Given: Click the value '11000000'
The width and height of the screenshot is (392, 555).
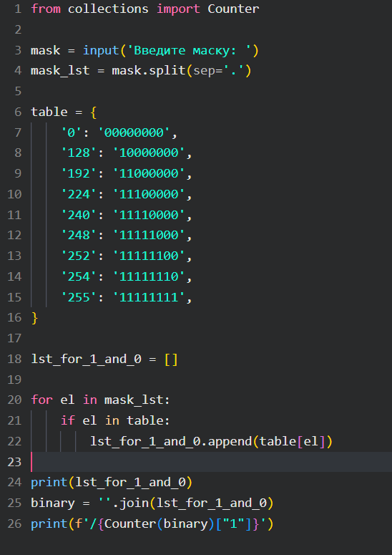Looking at the screenshot, I should (149, 173).
